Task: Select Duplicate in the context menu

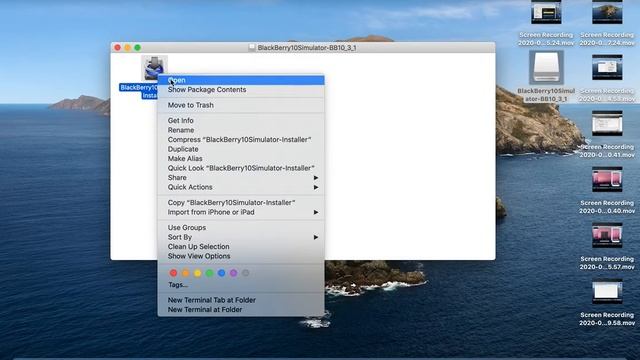Action: coord(241,149)
